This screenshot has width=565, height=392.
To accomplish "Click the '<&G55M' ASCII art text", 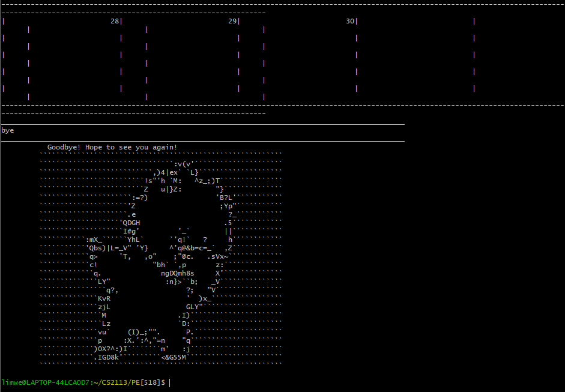I will coord(174,357).
